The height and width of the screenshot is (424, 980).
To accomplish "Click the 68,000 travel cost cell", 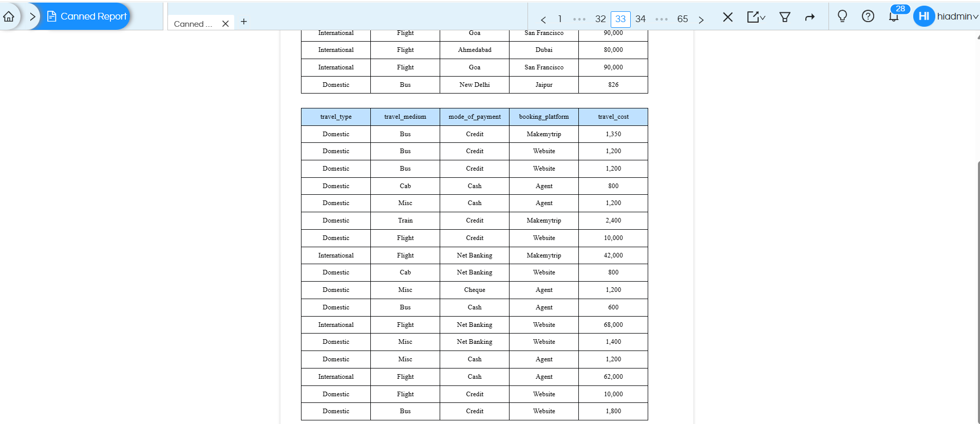I will click(613, 325).
